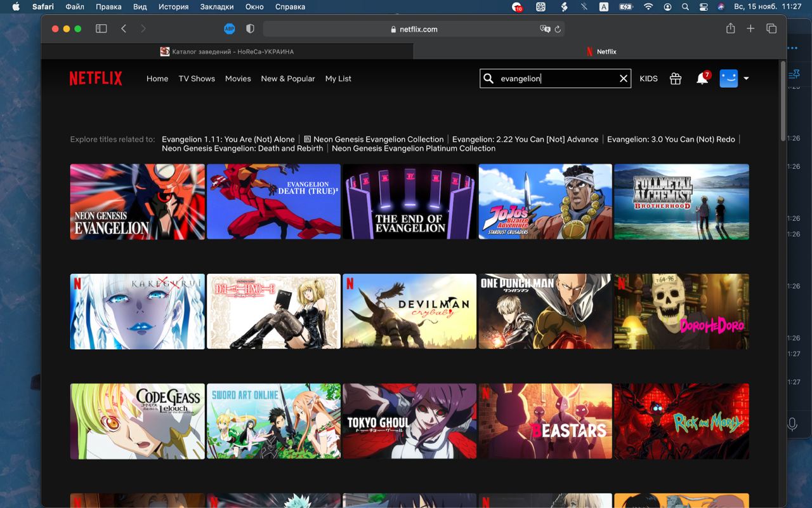Reload the Netflix page
The width and height of the screenshot is (812, 508).
(x=558, y=29)
